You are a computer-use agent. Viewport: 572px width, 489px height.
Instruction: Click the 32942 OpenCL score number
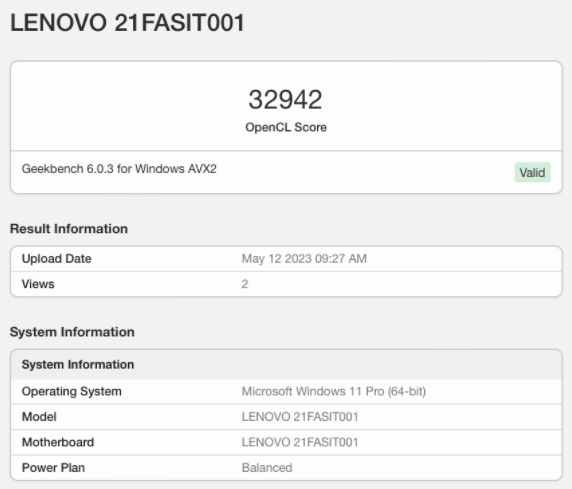pos(286,100)
